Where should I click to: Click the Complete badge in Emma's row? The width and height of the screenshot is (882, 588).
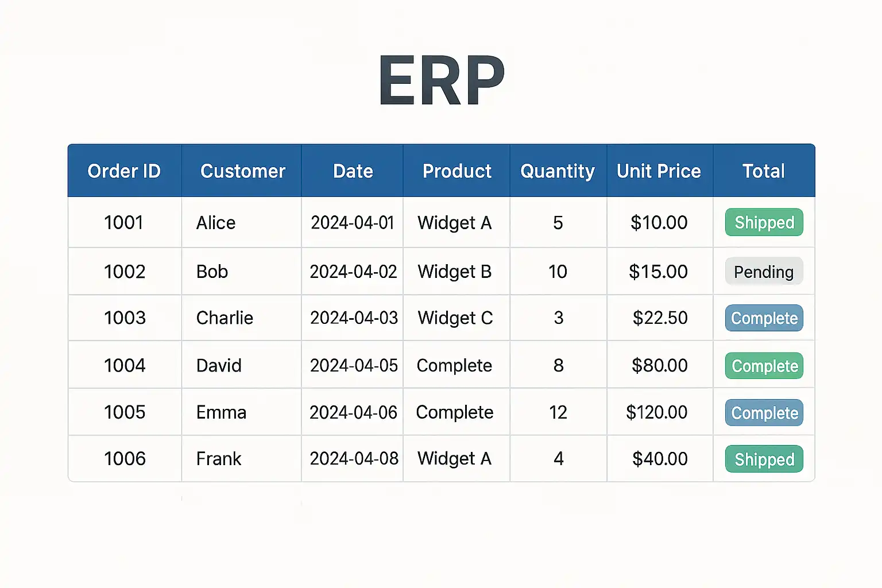(764, 413)
